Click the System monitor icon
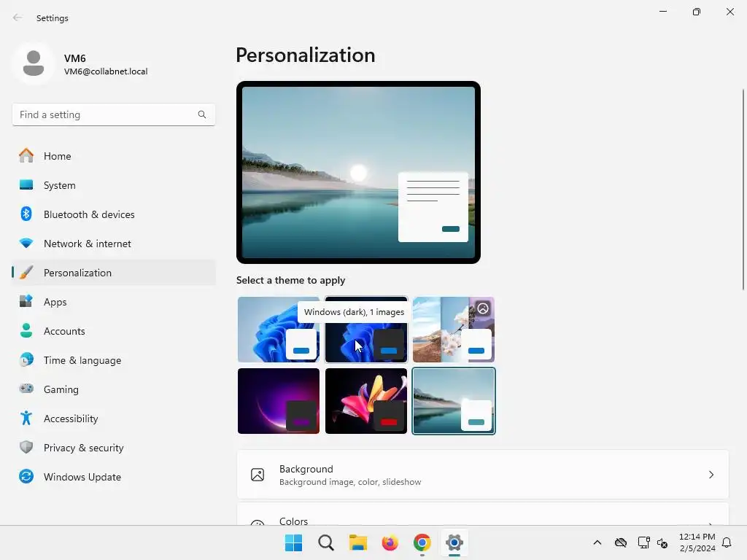Viewport: 747px width, 560px height. 26,184
